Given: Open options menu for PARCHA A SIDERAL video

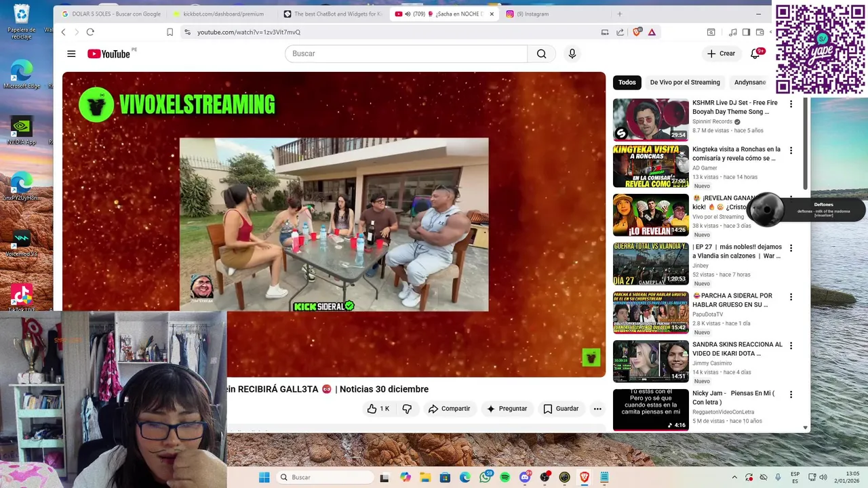Looking at the screenshot, I should [x=791, y=297].
